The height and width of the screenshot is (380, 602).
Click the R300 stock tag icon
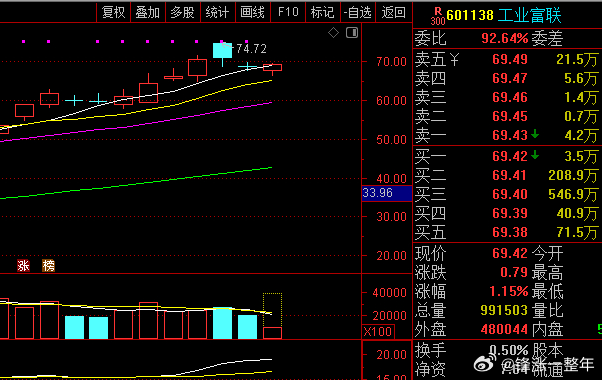point(438,16)
